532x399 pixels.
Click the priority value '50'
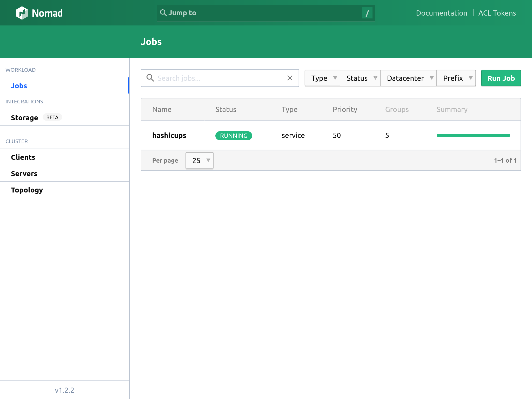tap(337, 135)
